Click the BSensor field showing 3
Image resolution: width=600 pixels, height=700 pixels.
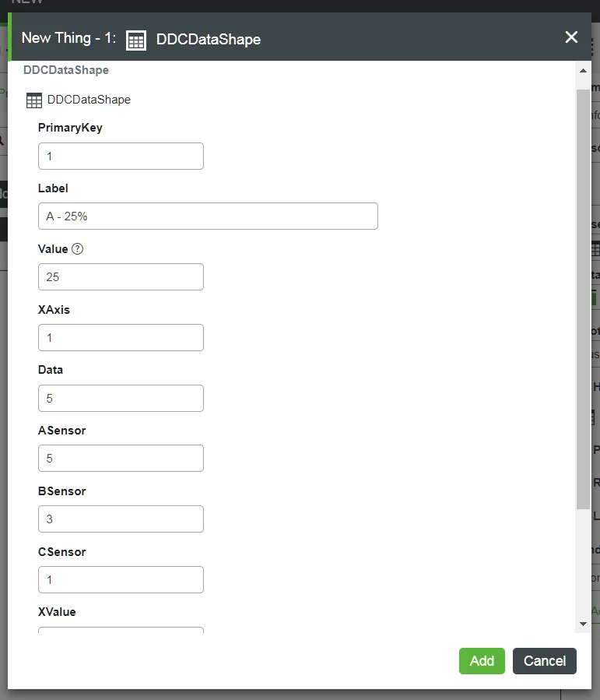(121, 519)
